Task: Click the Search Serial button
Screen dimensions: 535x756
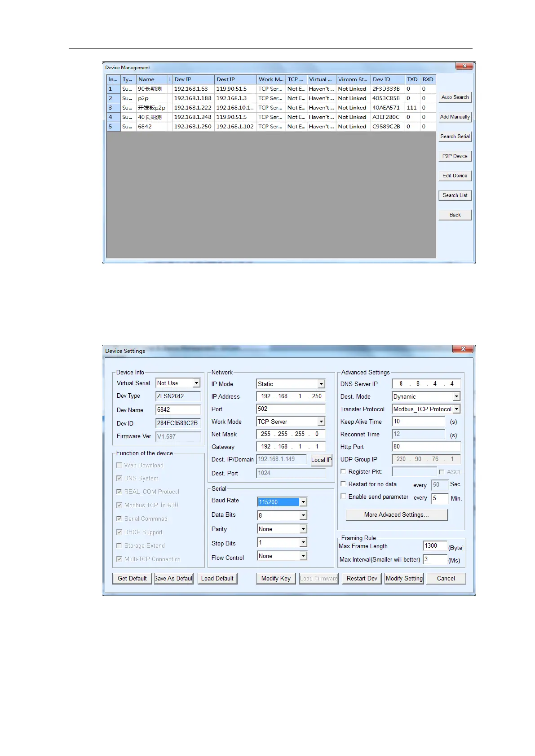Action: 455,136
